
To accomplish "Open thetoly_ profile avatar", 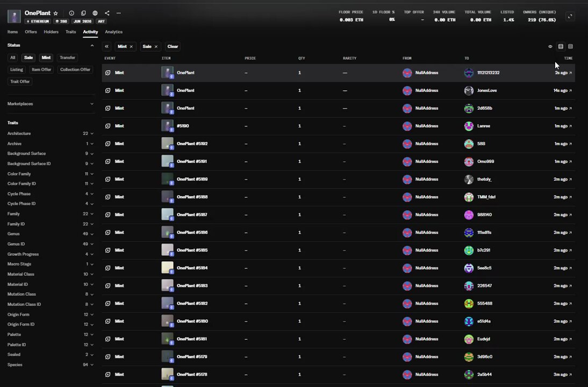I will coord(469,179).
